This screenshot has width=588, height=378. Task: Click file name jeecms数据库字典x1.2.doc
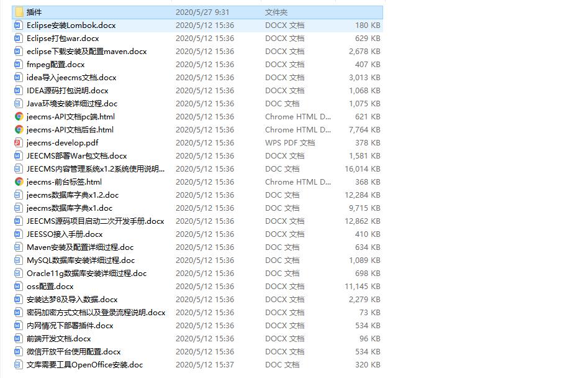[x=73, y=195]
